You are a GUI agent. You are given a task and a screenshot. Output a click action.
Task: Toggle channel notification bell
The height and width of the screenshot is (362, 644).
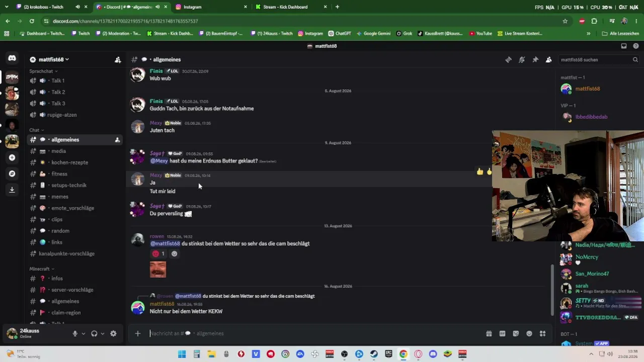click(x=522, y=59)
